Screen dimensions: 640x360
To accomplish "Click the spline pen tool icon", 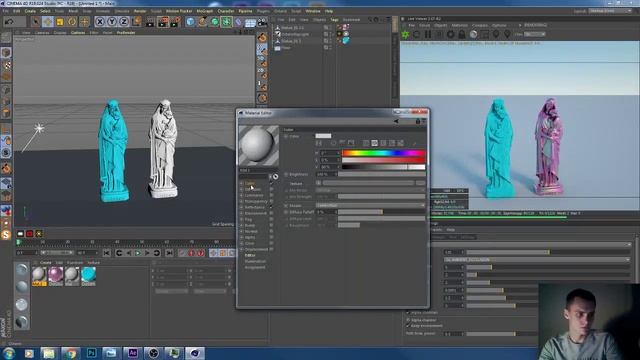I will (202, 21).
